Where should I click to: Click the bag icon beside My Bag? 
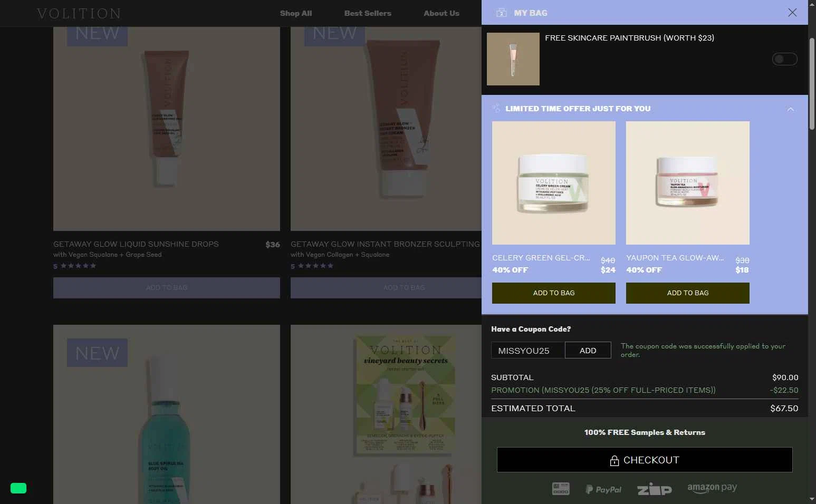(501, 13)
